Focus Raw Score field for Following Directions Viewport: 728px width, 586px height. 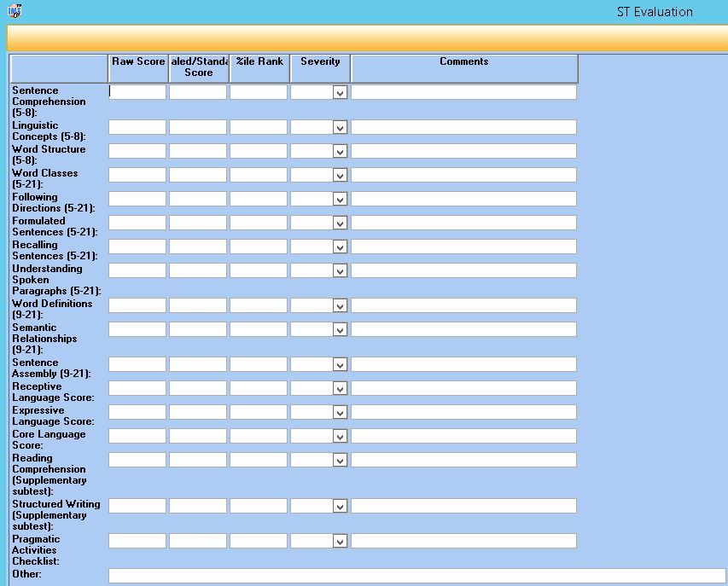pyautogui.click(x=137, y=199)
